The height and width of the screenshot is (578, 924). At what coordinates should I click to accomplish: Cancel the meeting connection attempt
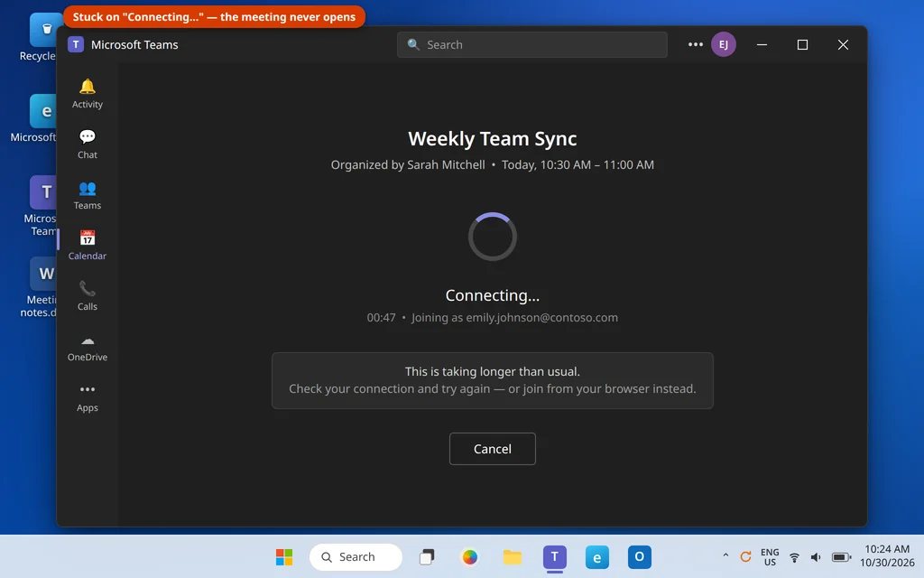click(x=493, y=449)
